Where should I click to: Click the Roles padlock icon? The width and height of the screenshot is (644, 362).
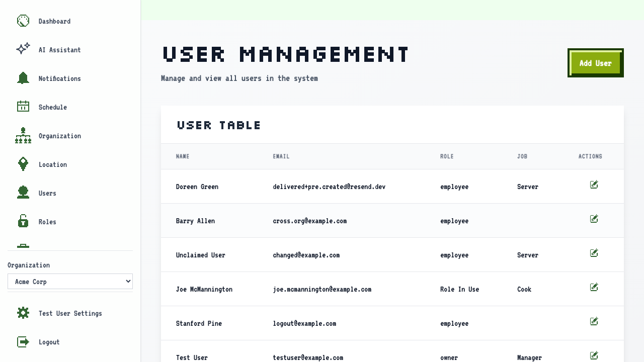coord(23,221)
